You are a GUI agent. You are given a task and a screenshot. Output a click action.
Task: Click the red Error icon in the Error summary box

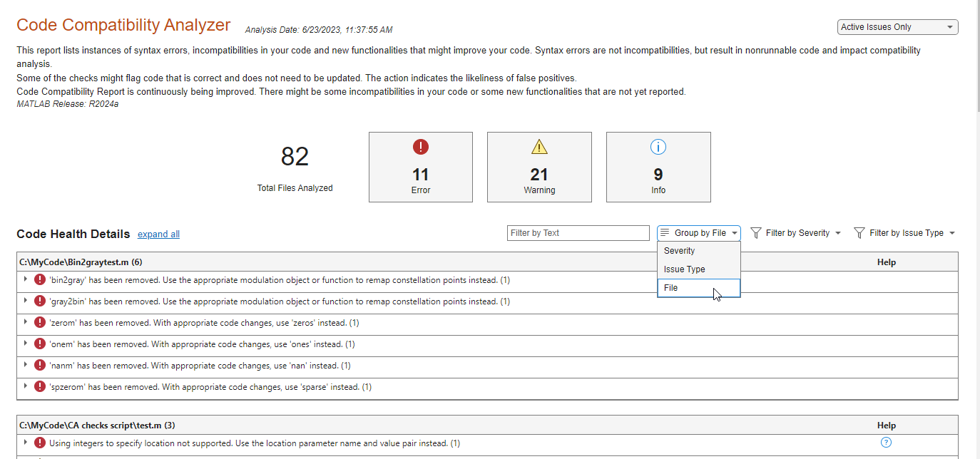420,147
